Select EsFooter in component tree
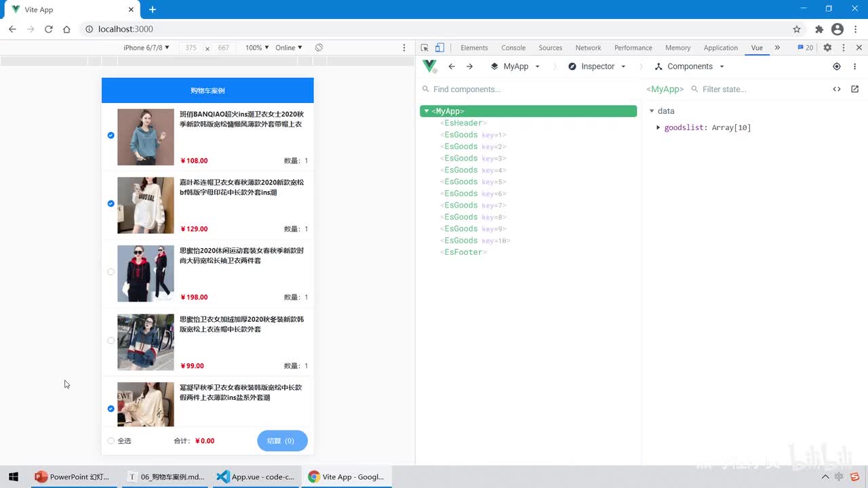 click(x=464, y=252)
